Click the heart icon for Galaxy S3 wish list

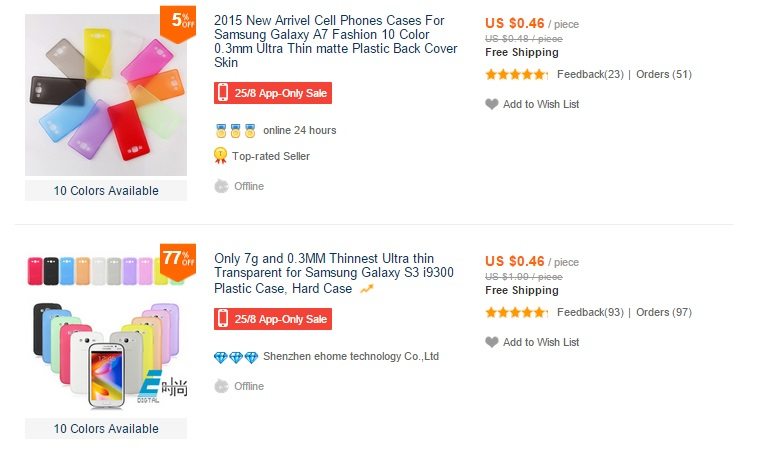click(x=491, y=342)
